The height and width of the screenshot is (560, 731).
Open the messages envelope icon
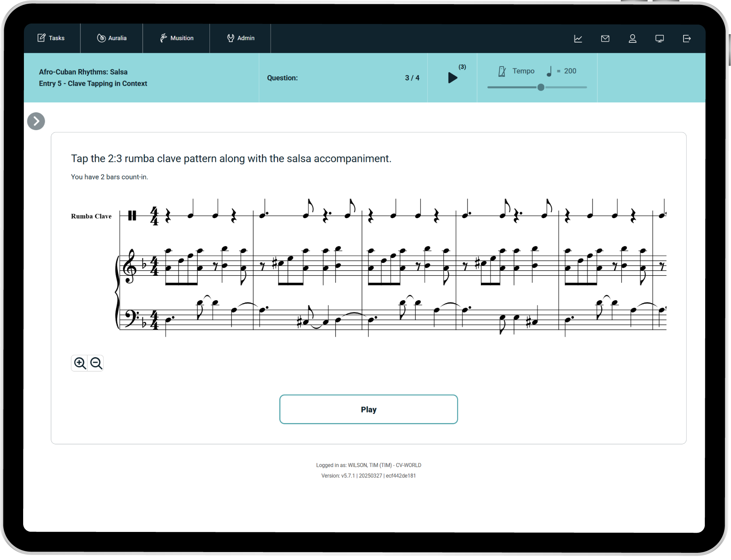(605, 38)
